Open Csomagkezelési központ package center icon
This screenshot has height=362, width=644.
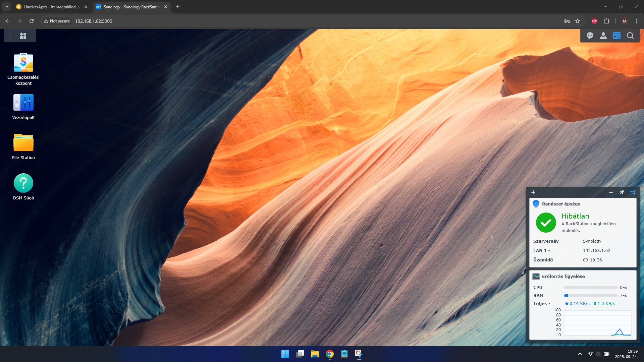pos(23,63)
